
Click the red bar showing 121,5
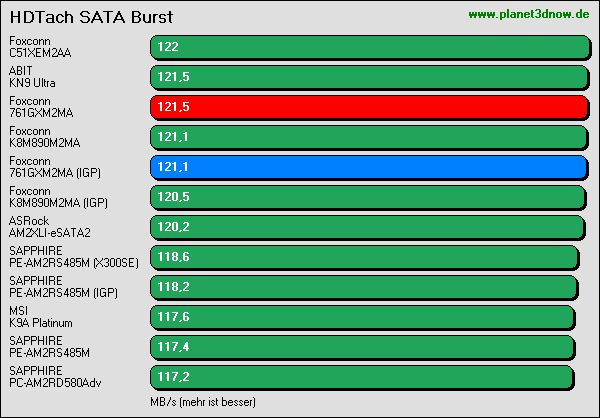point(370,107)
